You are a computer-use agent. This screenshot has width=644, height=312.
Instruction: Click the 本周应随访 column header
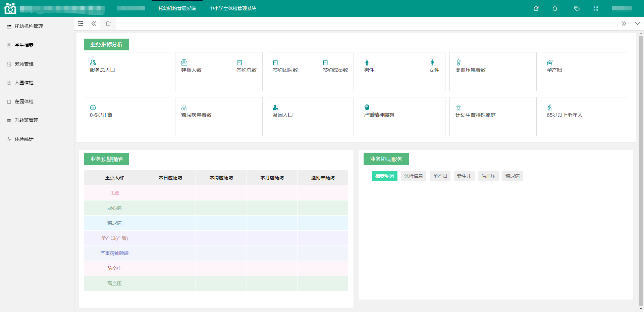[221, 178]
